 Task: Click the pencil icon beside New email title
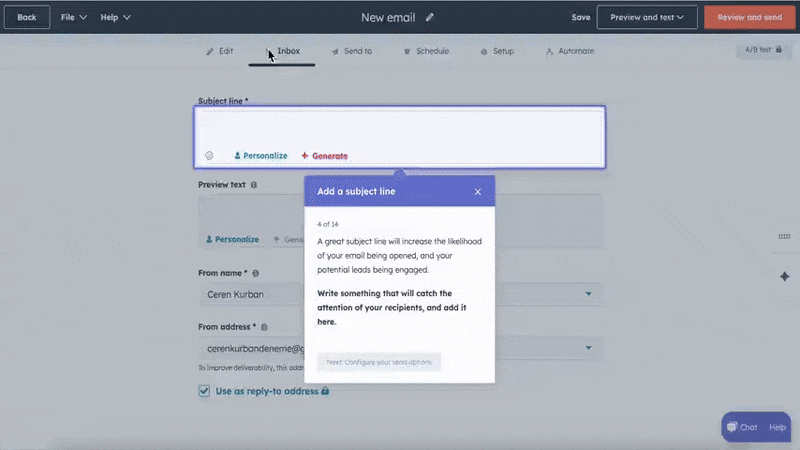(430, 17)
